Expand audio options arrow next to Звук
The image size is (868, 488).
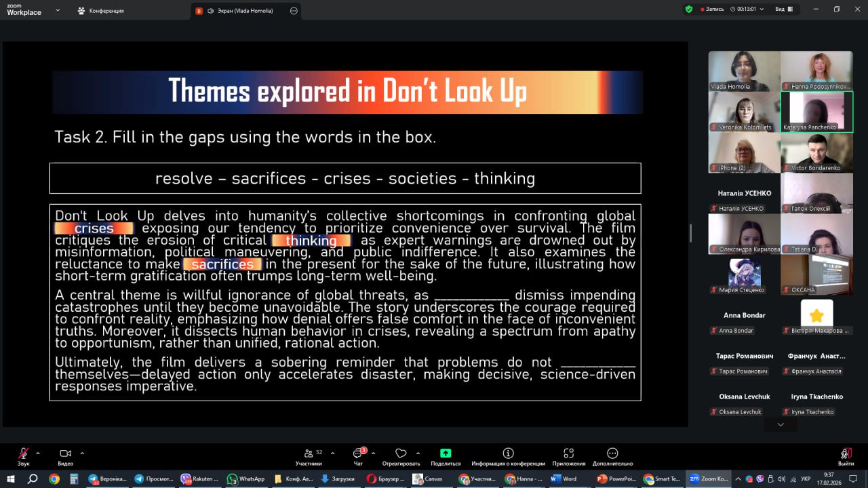point(38,453)
